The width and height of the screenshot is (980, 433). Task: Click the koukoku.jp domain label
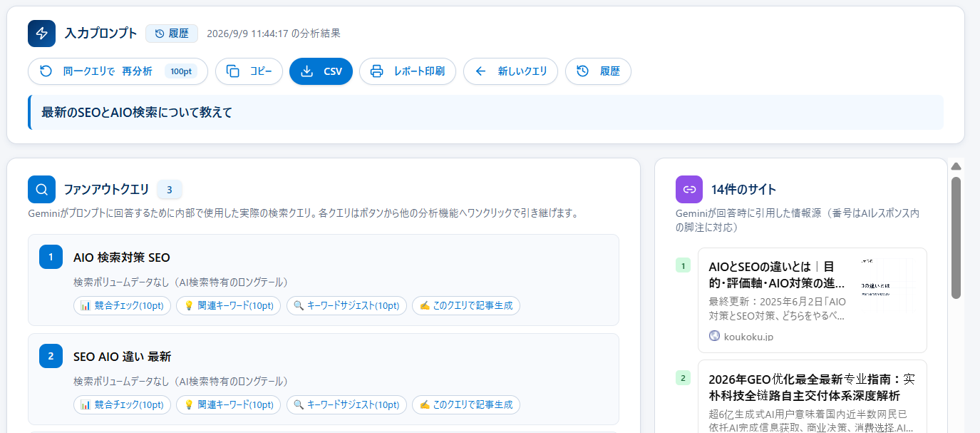point(748,337)
